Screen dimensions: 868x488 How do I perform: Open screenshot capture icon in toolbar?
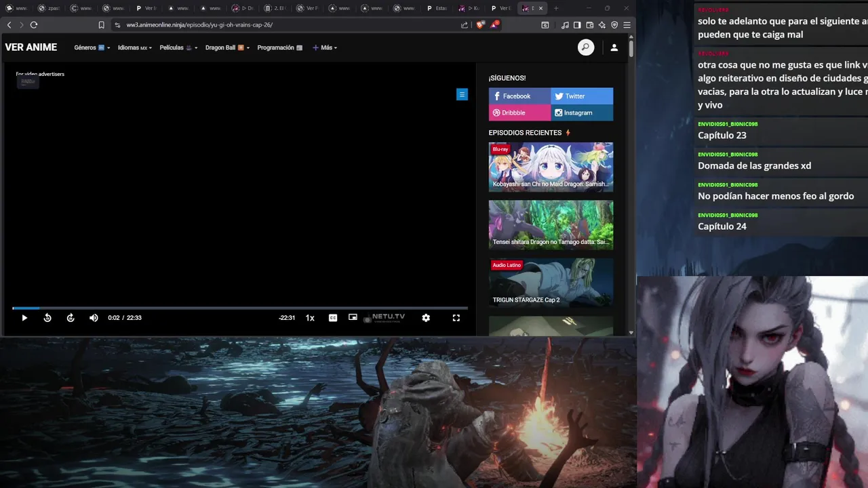545,25
